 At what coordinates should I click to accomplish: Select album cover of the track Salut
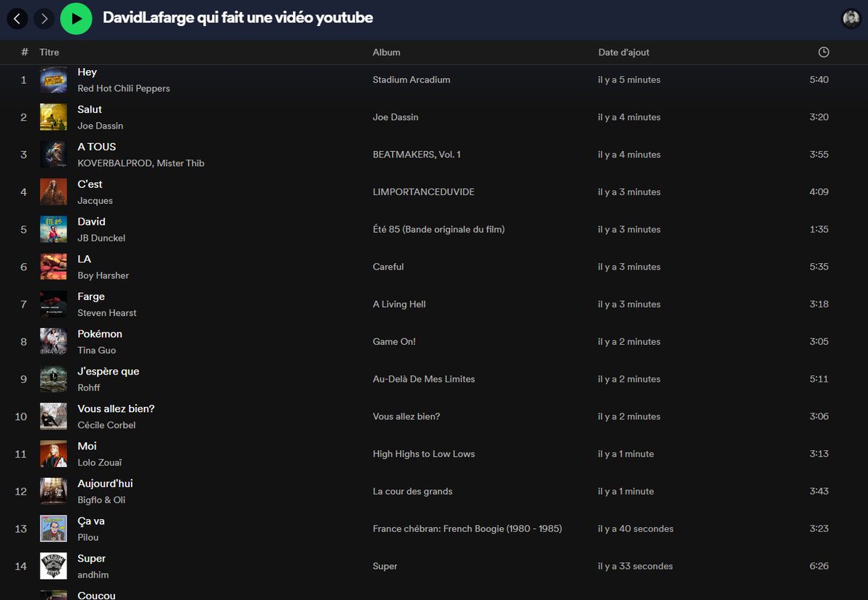54,117
